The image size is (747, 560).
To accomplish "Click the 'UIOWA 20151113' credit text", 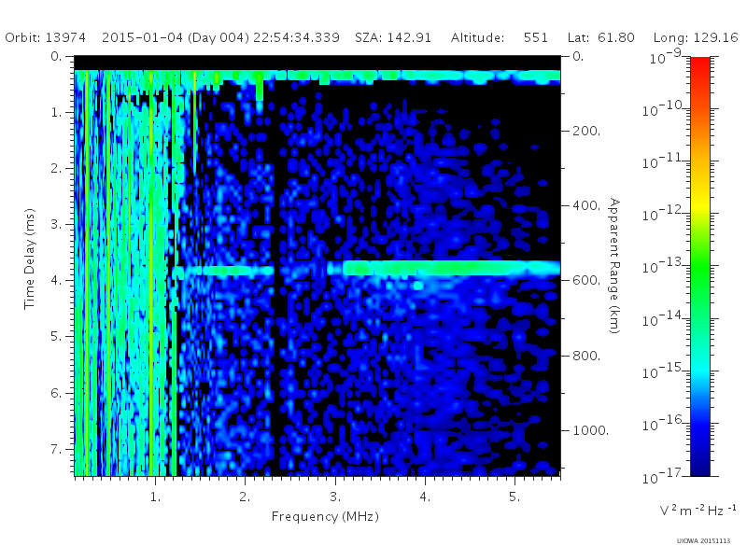I will (703, 540).
